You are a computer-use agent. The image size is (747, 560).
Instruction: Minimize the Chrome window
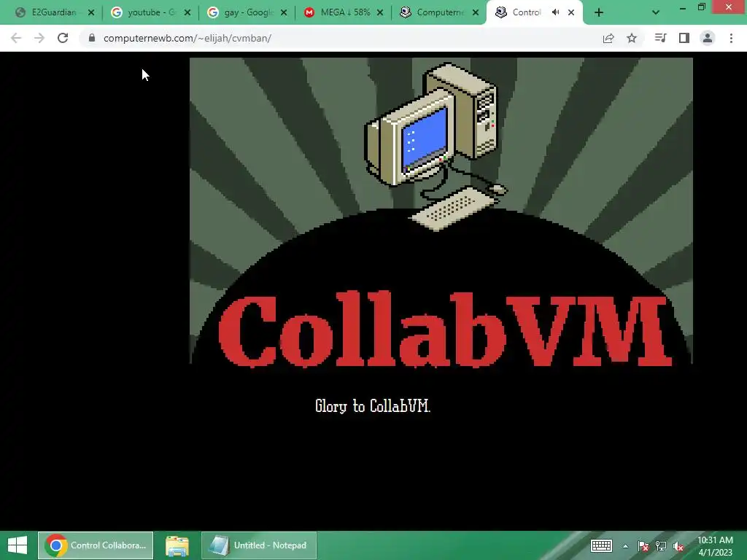click(x=682, y=7)
